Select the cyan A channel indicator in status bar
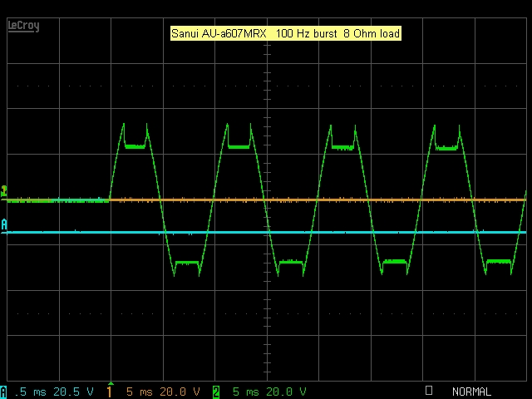 pos(3,392)
